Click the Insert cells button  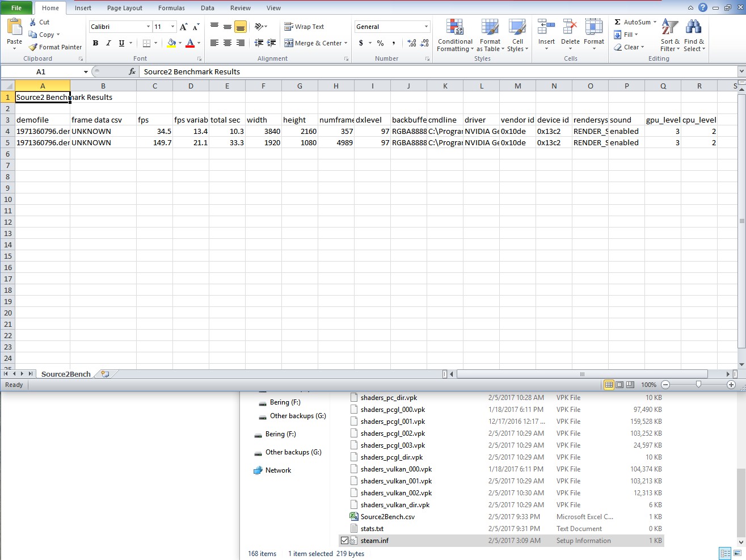pyautogui.click(x=546, y=35)
